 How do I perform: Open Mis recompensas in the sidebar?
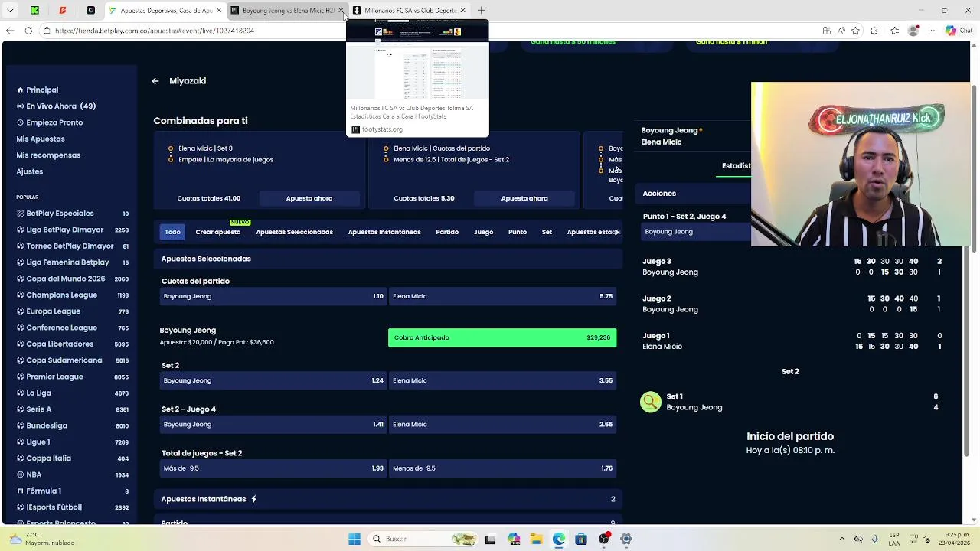click(48, 155)
